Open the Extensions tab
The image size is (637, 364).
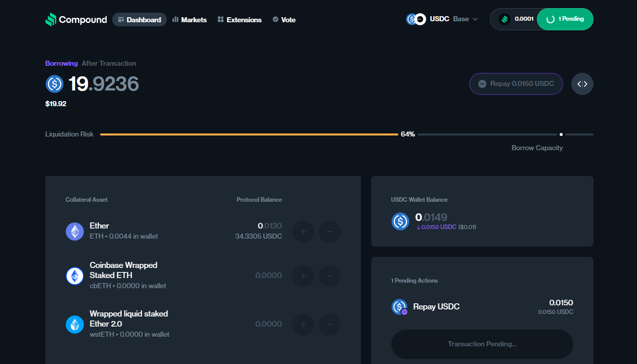click(240, 20)
